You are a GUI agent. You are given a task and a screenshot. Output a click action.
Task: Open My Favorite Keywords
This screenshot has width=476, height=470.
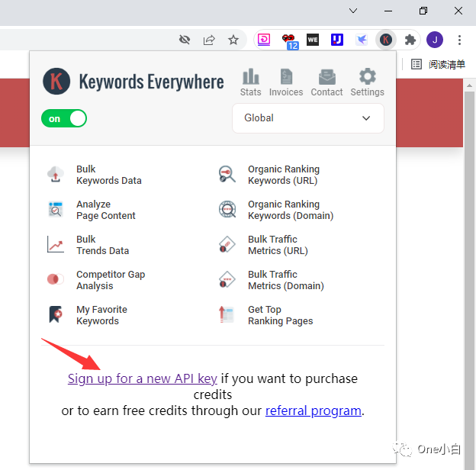click(101, 315)
